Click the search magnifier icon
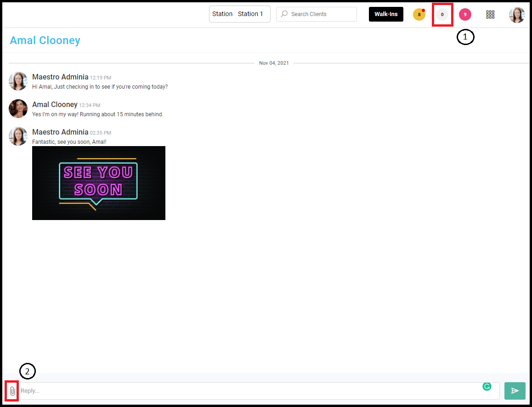The height and width of the screenshot is (407, 532). [285, 14]
